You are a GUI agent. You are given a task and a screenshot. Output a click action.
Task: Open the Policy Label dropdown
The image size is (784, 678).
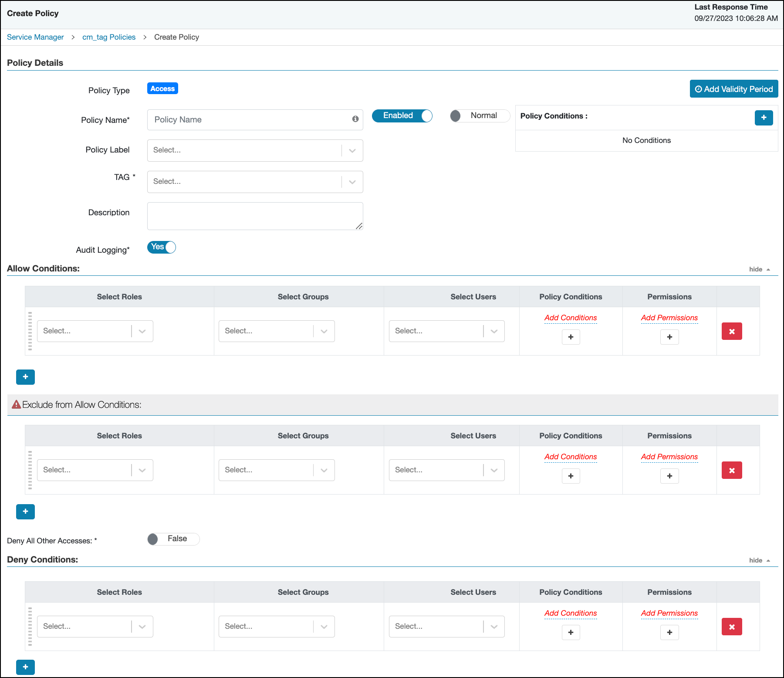255,150
